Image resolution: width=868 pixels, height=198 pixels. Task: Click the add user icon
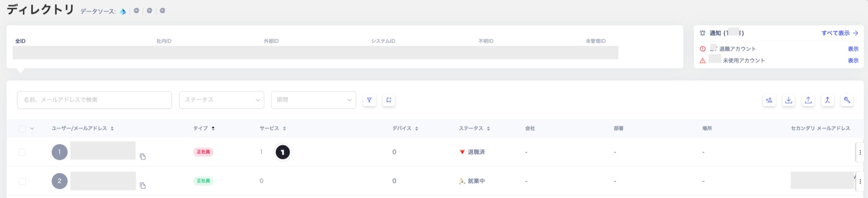coord(769,100)
